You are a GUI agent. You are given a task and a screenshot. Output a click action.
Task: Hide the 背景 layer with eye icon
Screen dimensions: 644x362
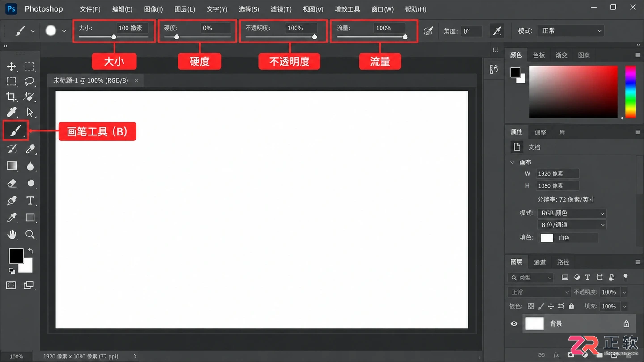point(514,324)
